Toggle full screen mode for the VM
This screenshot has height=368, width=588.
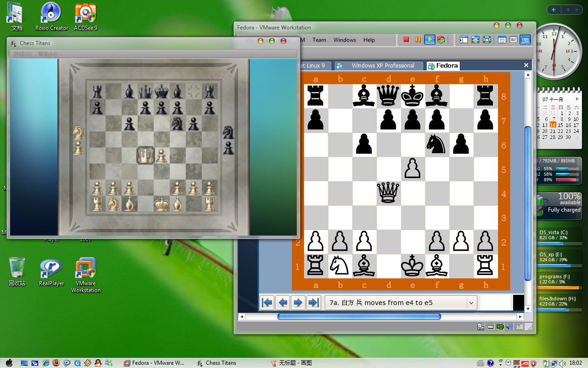475,40
